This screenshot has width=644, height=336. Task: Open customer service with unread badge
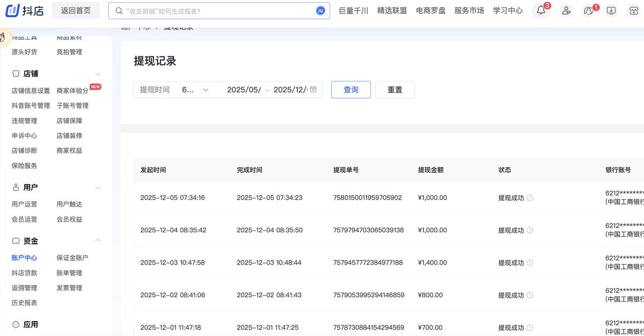pyautogui.click(x=589, y=10)
